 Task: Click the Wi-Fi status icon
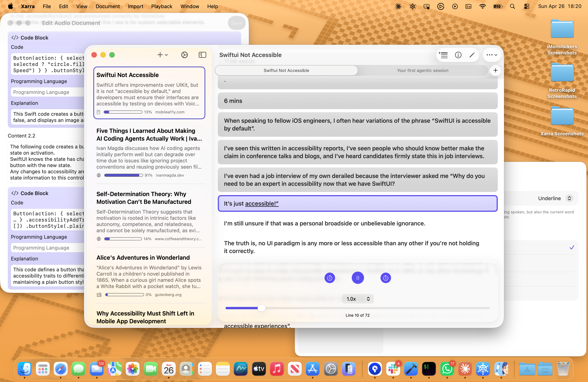point(482,6)
